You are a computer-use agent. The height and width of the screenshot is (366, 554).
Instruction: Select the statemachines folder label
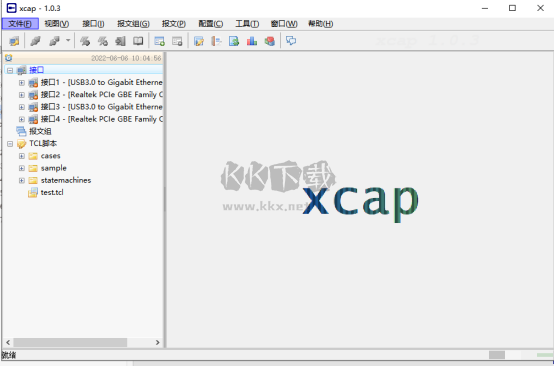(x=66, y=181)
